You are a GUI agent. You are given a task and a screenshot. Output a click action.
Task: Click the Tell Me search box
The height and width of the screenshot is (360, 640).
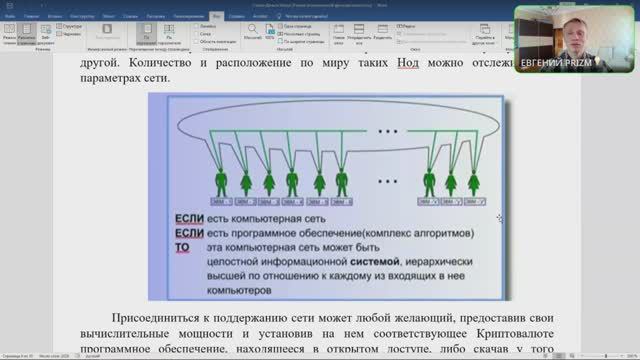click(x=302, y=16)
